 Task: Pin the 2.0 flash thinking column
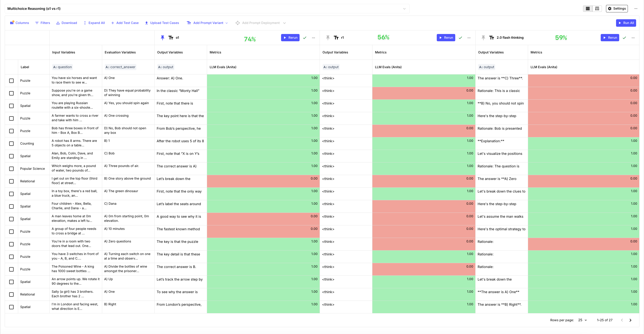pyautogui.click(x=483, y=38)
